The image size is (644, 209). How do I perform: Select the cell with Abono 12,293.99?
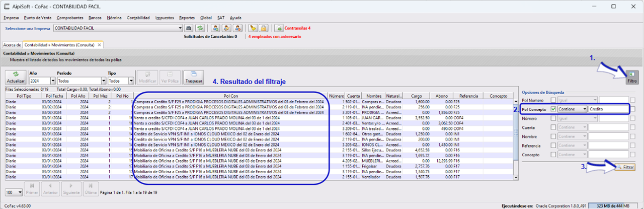pos(442,160)
